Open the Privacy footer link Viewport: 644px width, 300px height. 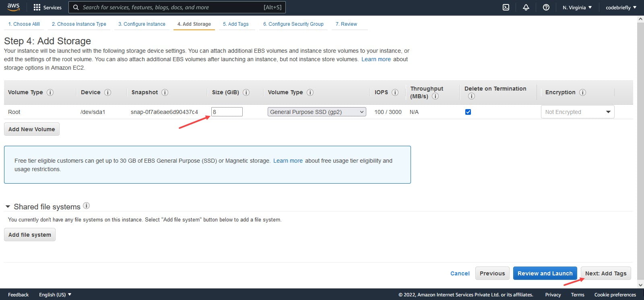pyautogui.click(x=553, y=295)
